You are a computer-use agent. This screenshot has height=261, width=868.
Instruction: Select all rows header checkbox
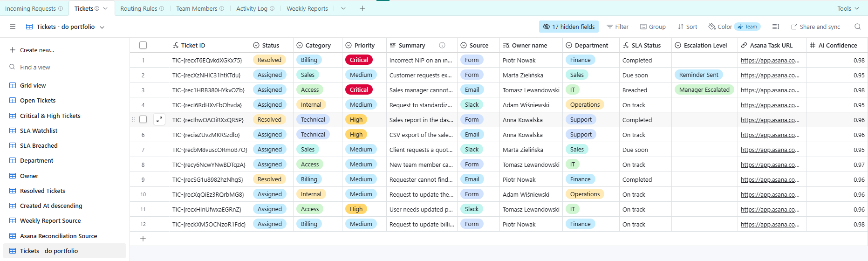[143, 45]
